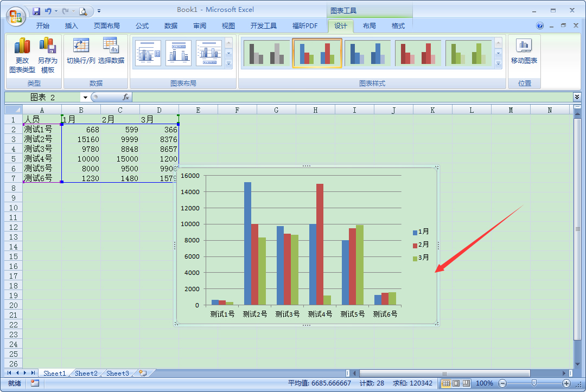This screenshot has height=392, width=586.
Task: Switch to the 布局 ribbon tab
Action: click(x=369, y=25)
